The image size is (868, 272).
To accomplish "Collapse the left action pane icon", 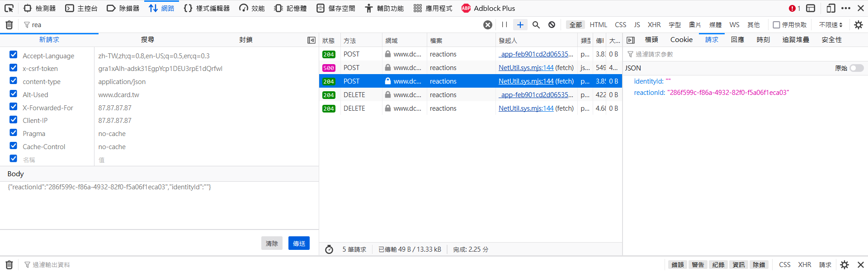I will 311,40.
